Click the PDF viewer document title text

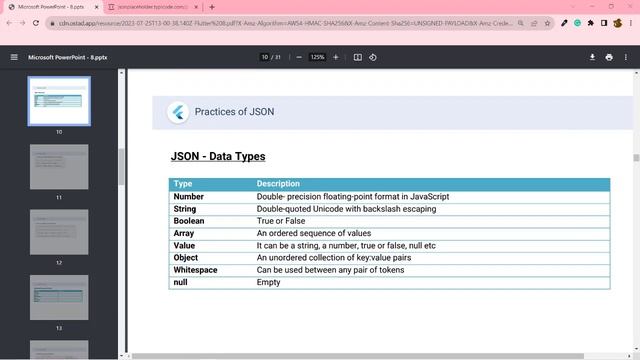[x=68, y=58]
